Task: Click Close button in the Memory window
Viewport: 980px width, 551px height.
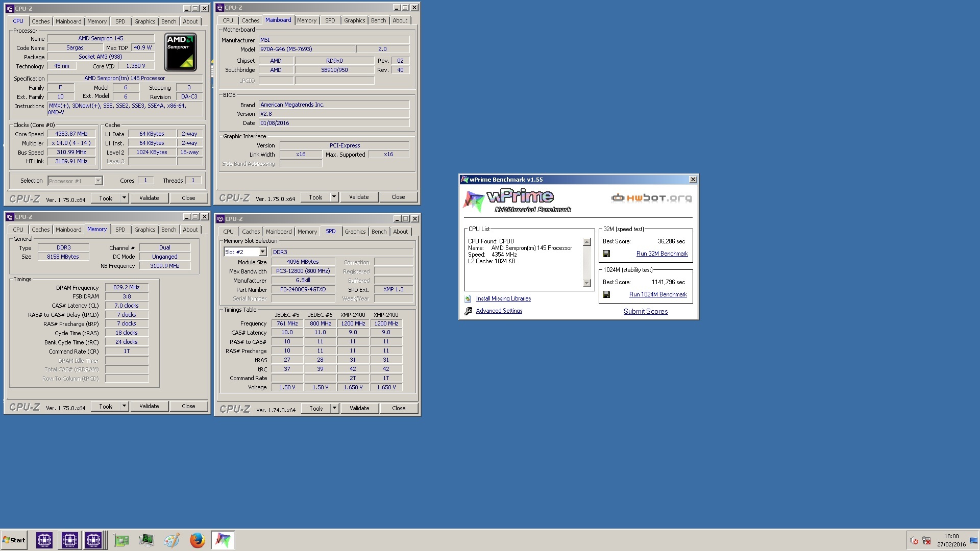Action: pos(188,406)
